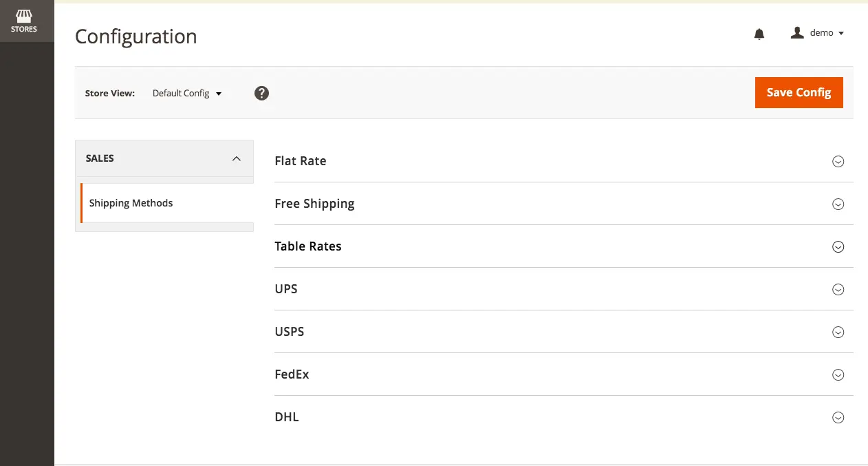The height and width of the screenshot is (466, 868).
Task: Click the Flat Rate heading
Action: (x=301, y=161)
